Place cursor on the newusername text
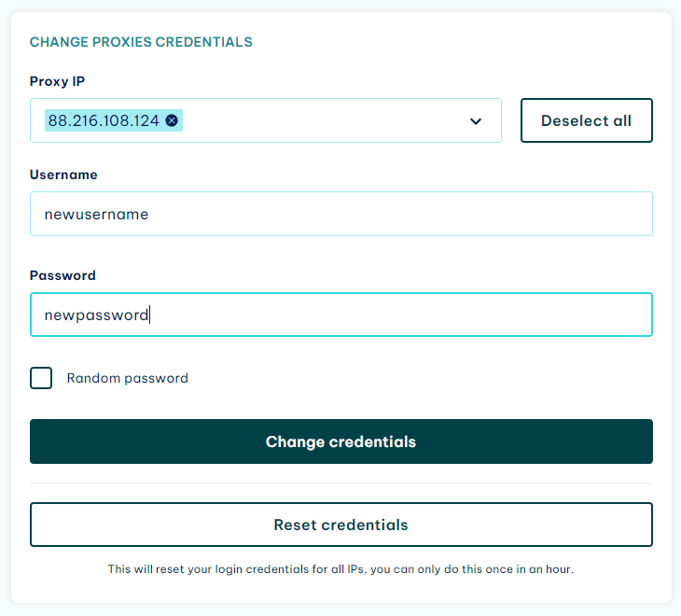 click(96, 214)
